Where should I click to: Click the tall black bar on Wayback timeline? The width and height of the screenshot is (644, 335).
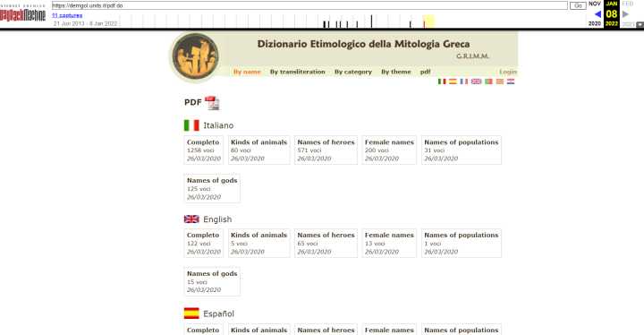point(371,21)
